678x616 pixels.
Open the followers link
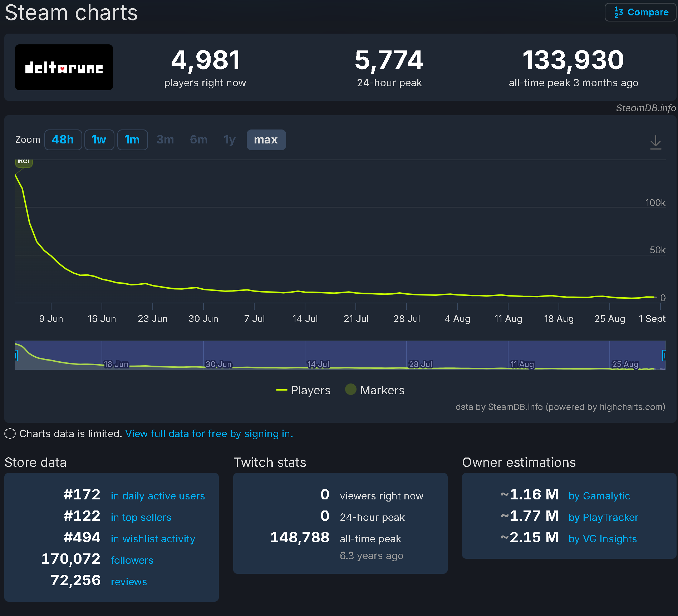tap(132, 560)
